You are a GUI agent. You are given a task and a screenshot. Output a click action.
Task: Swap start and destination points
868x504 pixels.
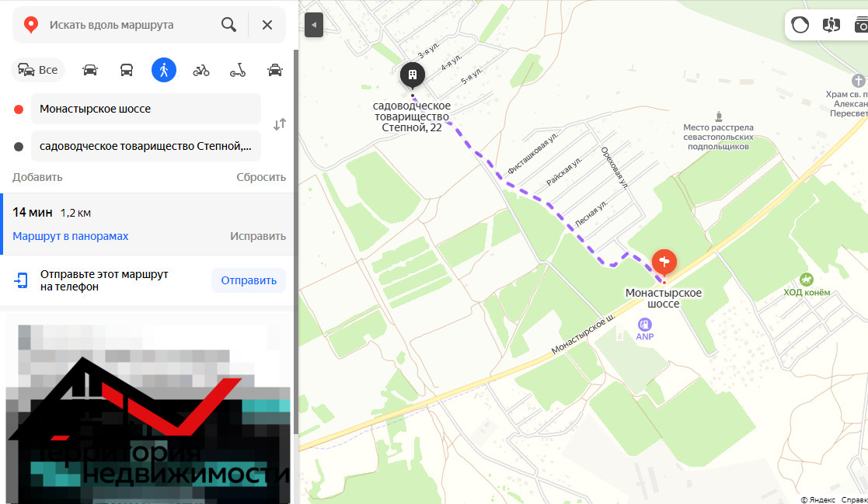point(280,124)
